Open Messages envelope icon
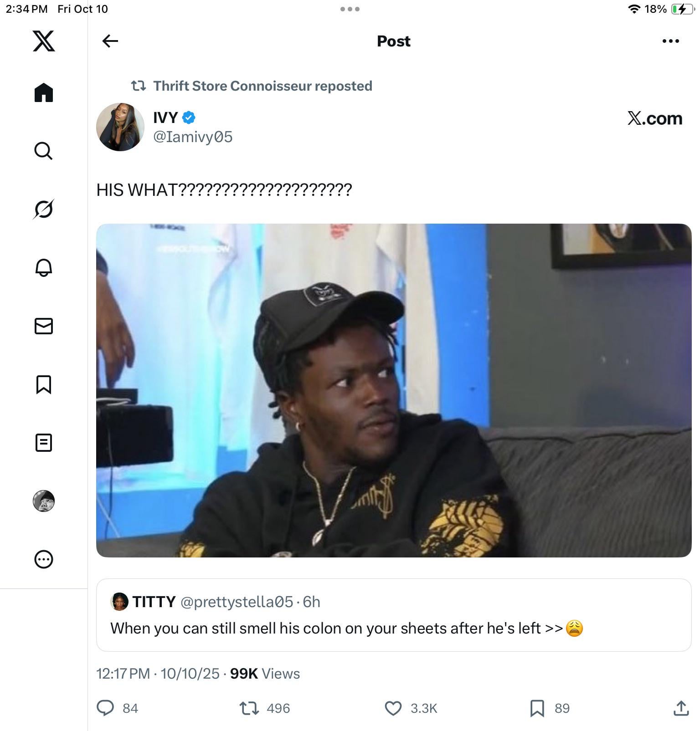700x731 pixels. pos(44,326)
